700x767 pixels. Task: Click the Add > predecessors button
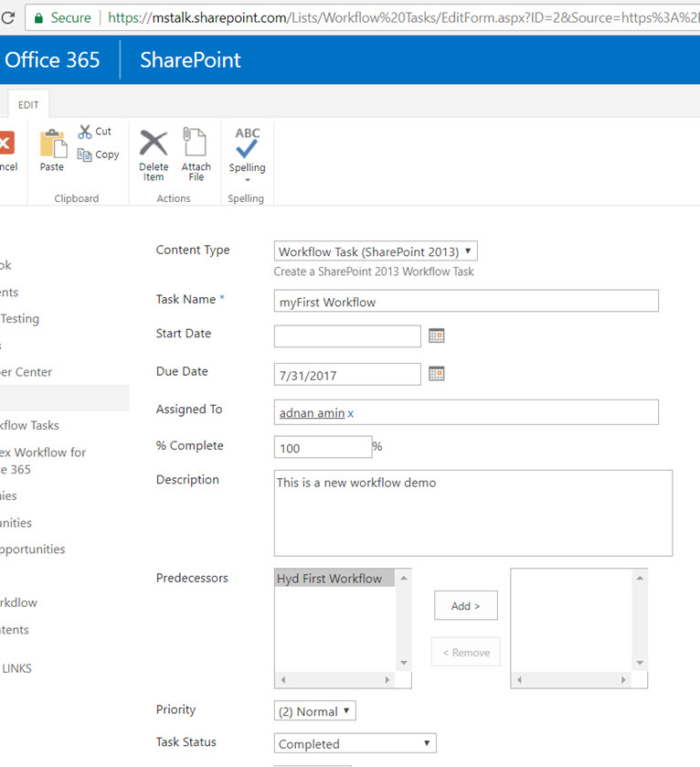tap(466, 605)
